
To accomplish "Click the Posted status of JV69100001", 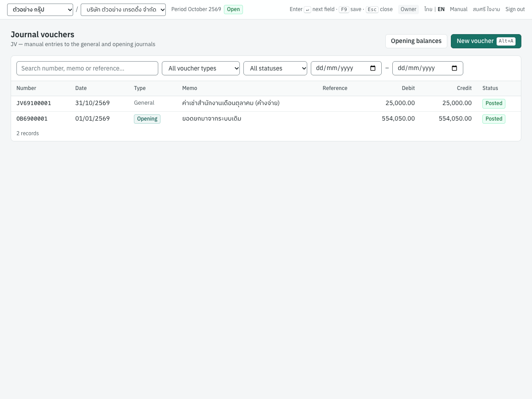I will [x=494, y=103].
